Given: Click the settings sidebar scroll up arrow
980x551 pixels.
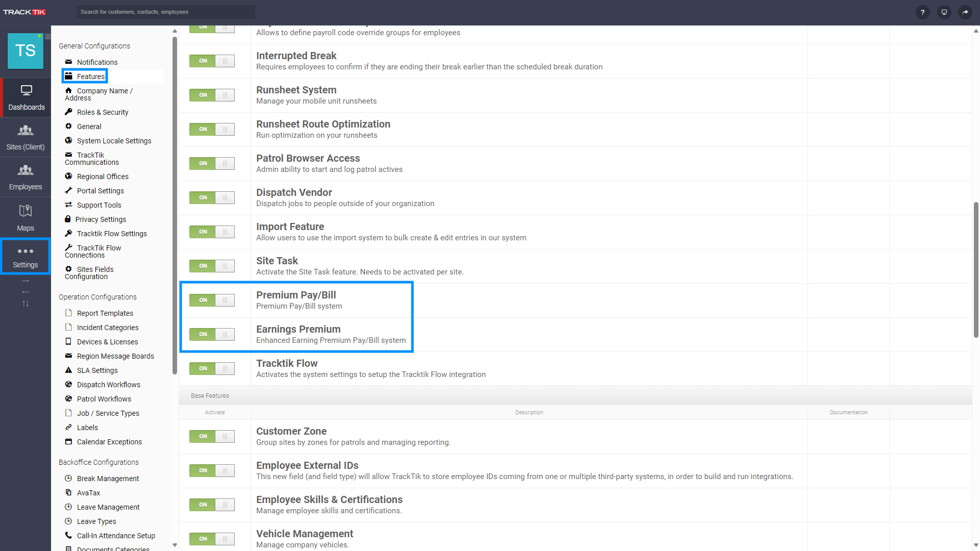Looking at the screenshot, I should (175, 32).
